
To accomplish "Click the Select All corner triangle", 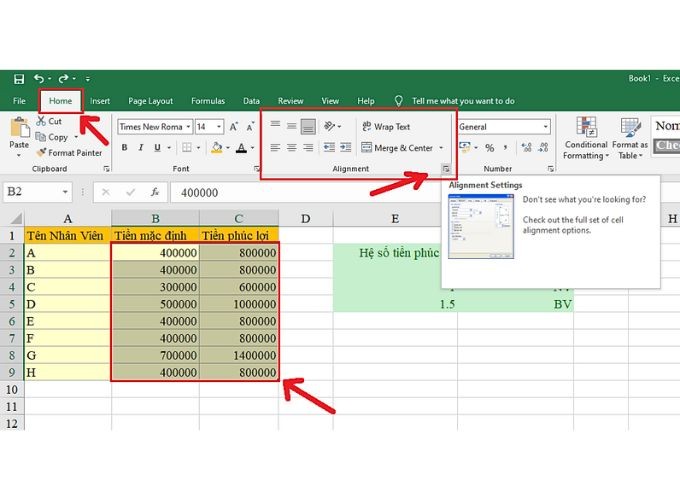I will click(x=16, y=218).
